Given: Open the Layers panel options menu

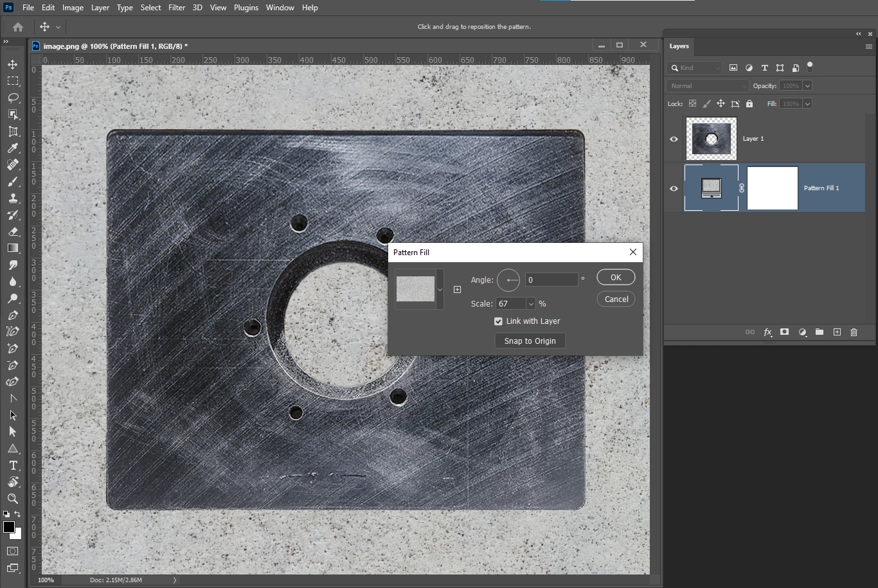Looking at the screenshot, I should pos(868,46).
